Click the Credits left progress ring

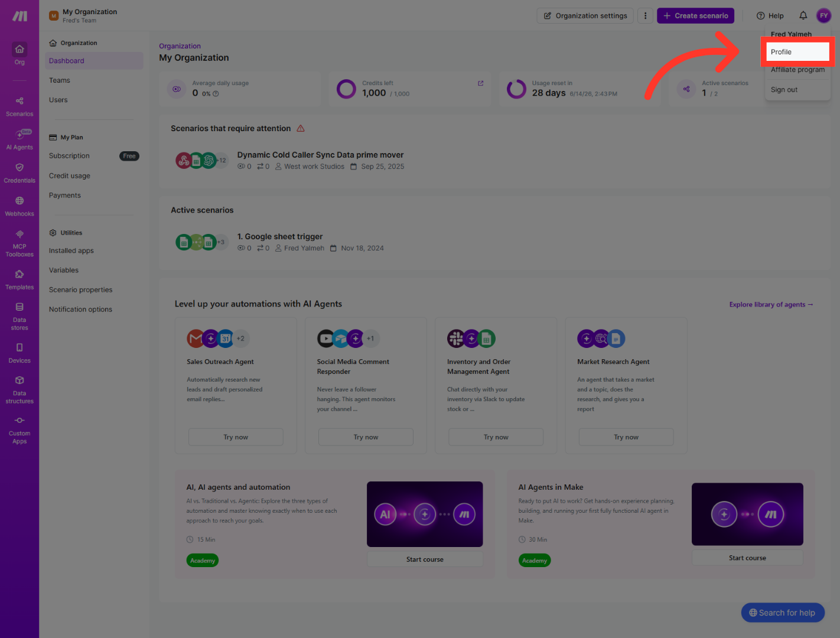pyautogui.click(x=346, y=89)
